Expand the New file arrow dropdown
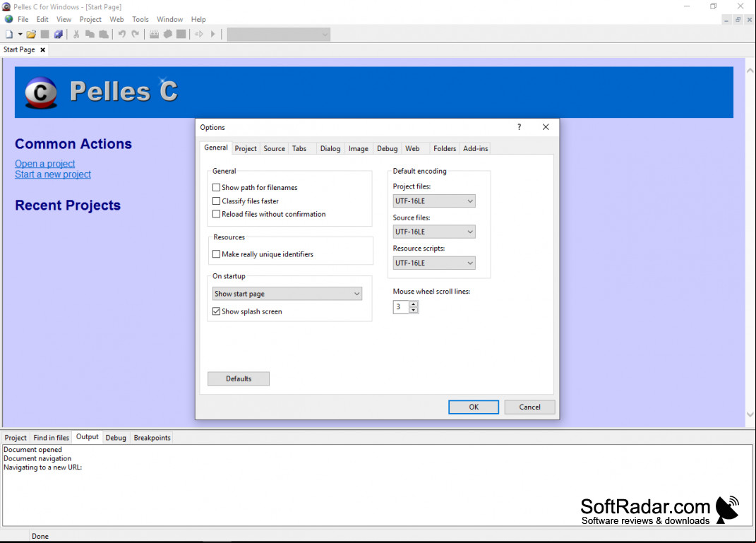Viewport: 756px width, 543px height. [x=20, y=34]
